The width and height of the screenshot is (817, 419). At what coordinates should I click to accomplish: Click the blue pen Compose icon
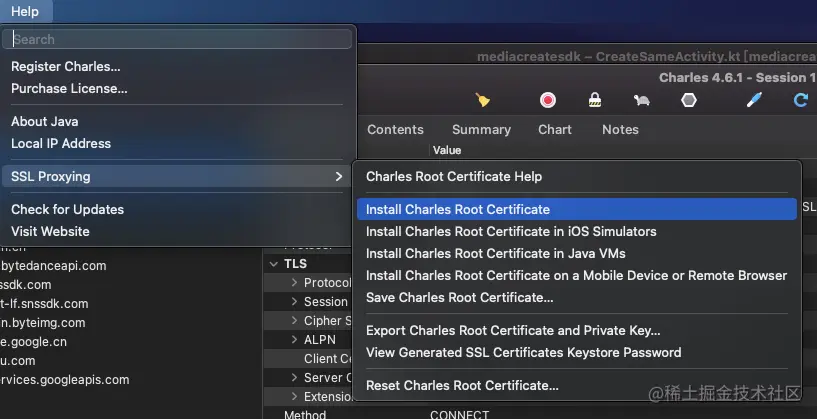point(754,100)
